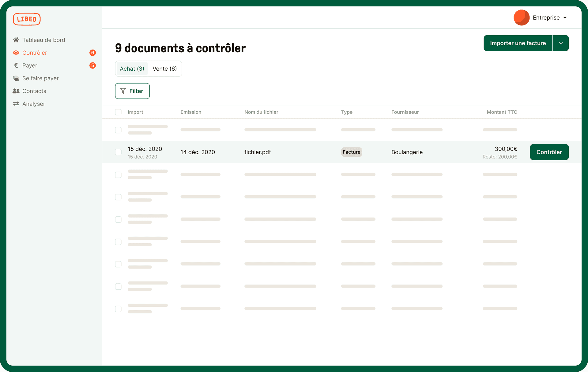Toggle the select-all checkbox in table header
Screen dimensions: 588x372
click(x=118, y=112)
